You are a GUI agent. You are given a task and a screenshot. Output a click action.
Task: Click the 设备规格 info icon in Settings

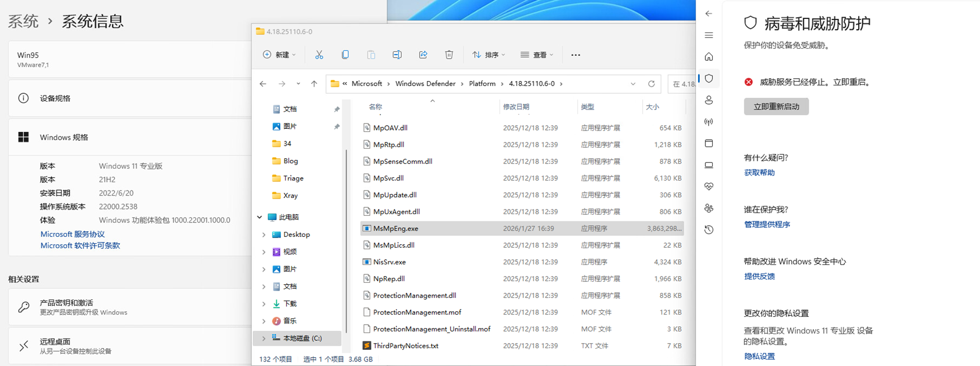(23, 98)
